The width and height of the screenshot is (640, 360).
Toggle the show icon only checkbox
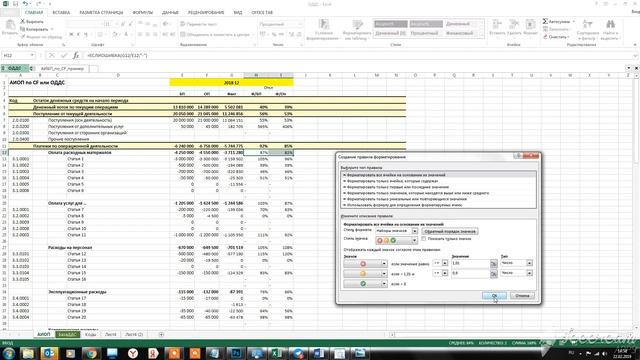pos(424,239)
